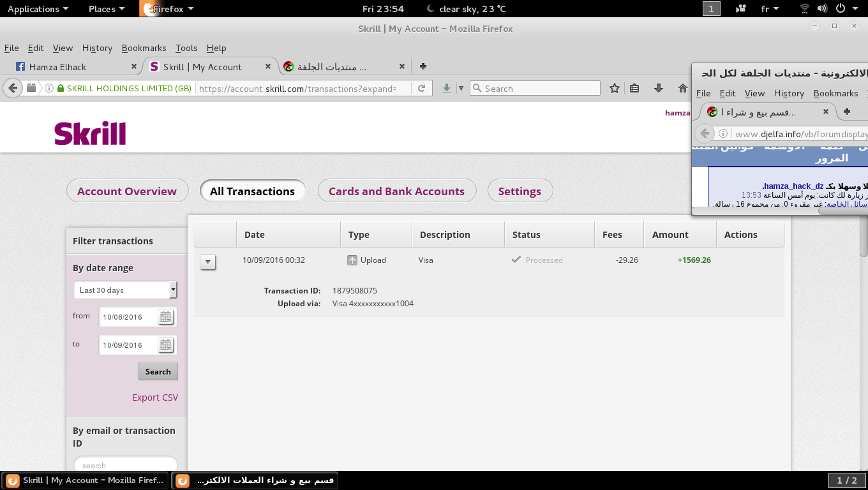Image resolution: width=868 pixels, height=490 pixels.
Task: Select All Transactions tab
Action: coord(252,191)
